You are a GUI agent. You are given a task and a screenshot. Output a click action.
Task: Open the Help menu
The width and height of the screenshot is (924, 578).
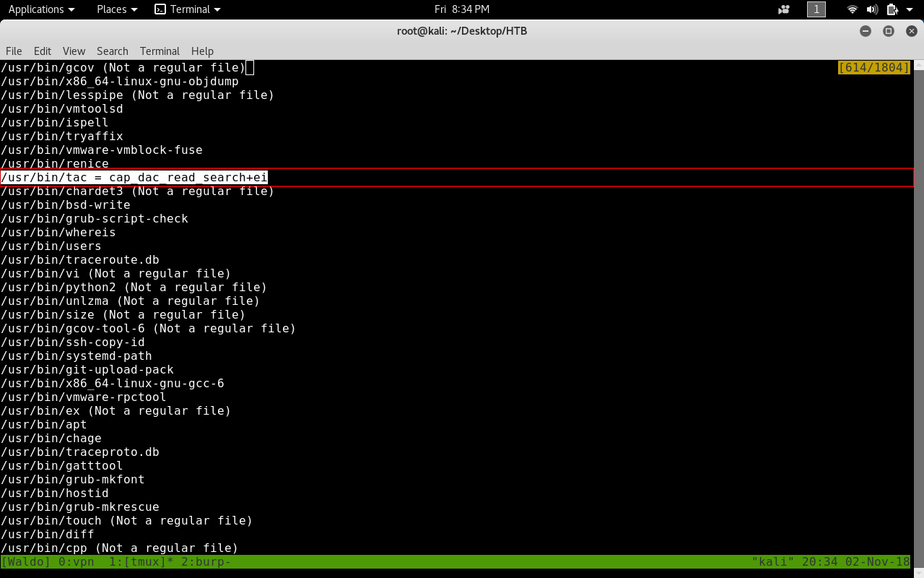pyautogui.click(x=202, y=51)
